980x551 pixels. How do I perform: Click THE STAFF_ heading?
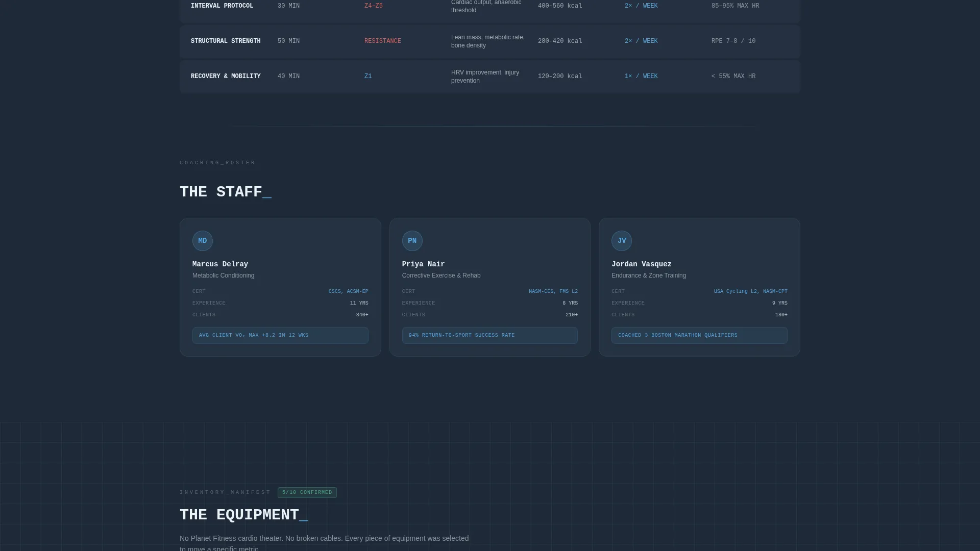point(226,192)
